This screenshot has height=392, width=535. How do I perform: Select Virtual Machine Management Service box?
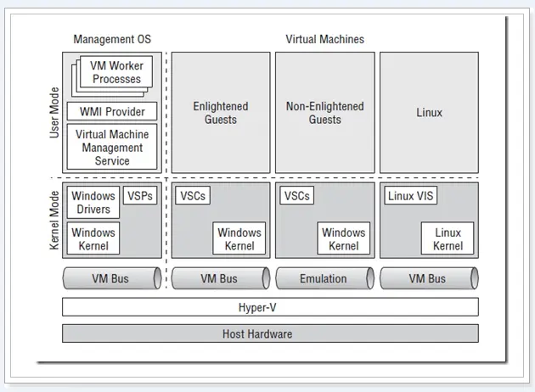[x=112, y=147]
